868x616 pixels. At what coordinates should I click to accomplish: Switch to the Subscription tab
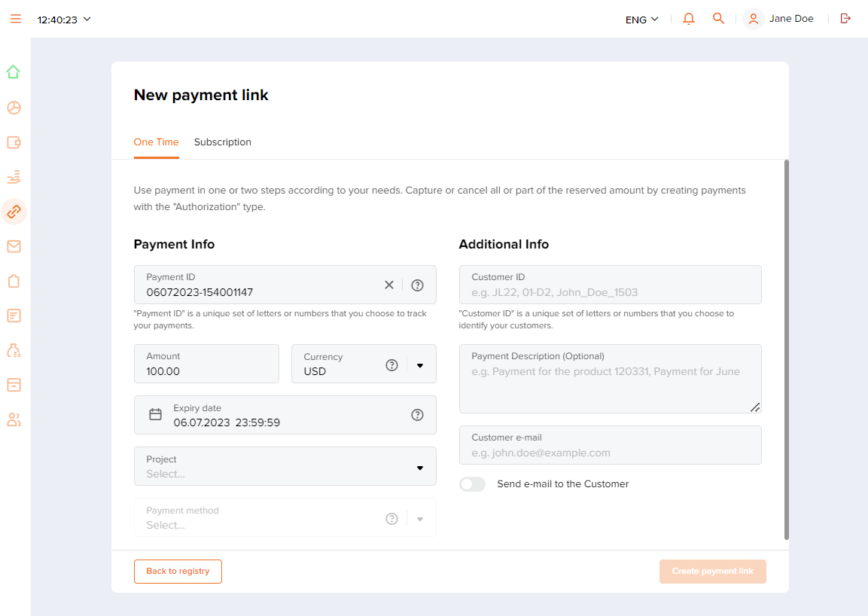(x=223, y=142)
